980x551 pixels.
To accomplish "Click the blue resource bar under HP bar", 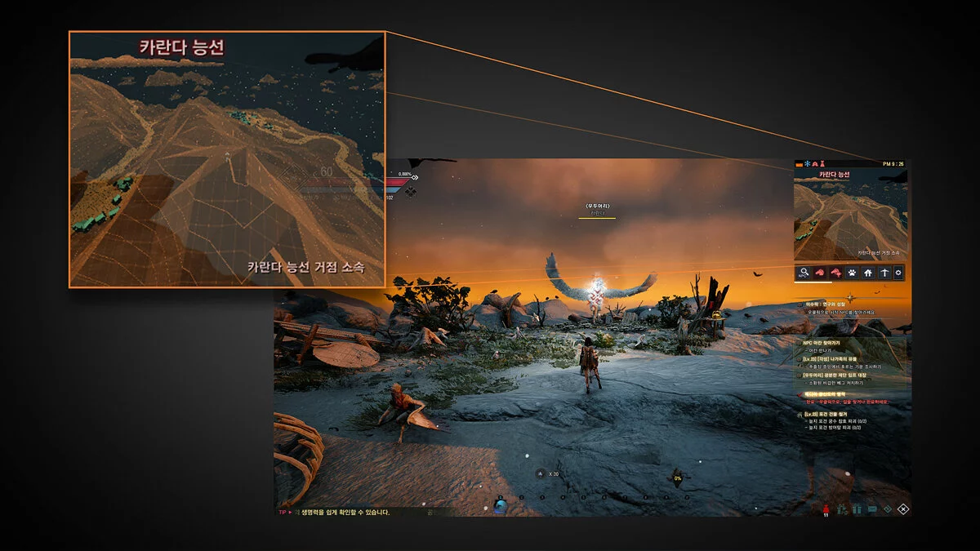I will pos(393,189).
